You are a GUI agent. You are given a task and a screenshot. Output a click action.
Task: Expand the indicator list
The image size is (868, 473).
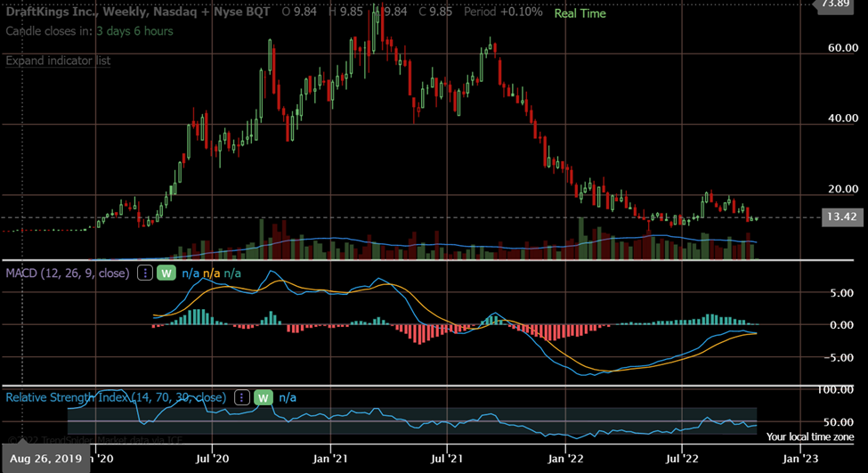58,61
